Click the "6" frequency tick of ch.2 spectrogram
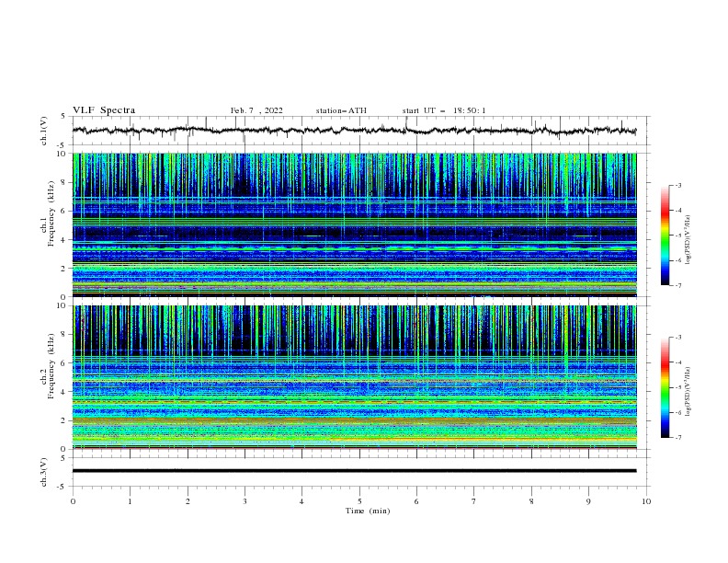Viewport: 728px width, 563px height. pos(65,363)
